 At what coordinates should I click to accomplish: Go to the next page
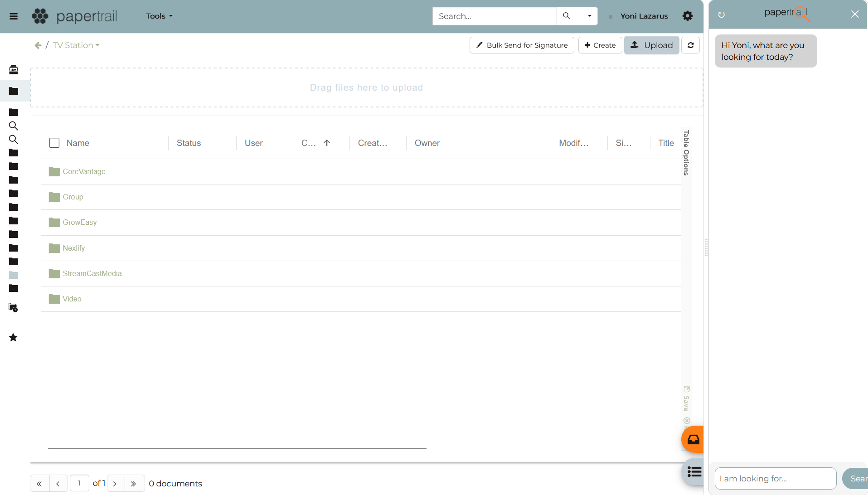(115, 484)
